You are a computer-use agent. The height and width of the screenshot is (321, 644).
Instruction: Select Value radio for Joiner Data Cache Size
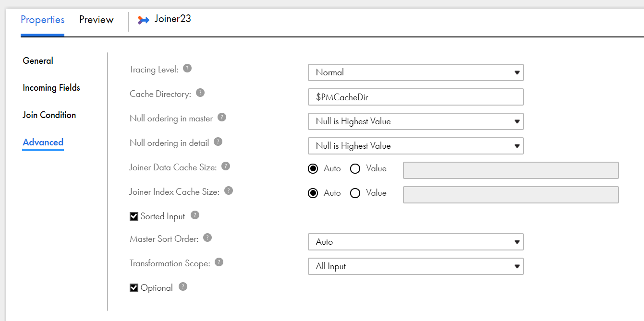[x=355, y=169]
